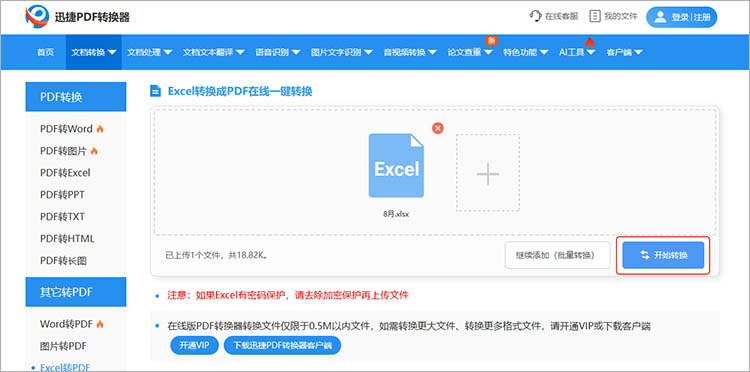Click the headset icon for 在线客服

[535, 16]
